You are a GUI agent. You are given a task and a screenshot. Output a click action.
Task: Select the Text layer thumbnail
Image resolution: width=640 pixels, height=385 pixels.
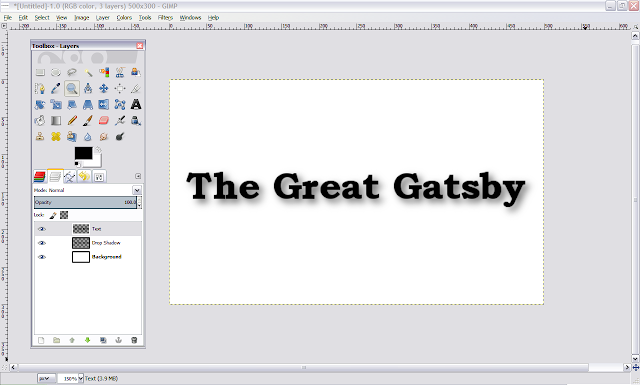click(81, 229)
